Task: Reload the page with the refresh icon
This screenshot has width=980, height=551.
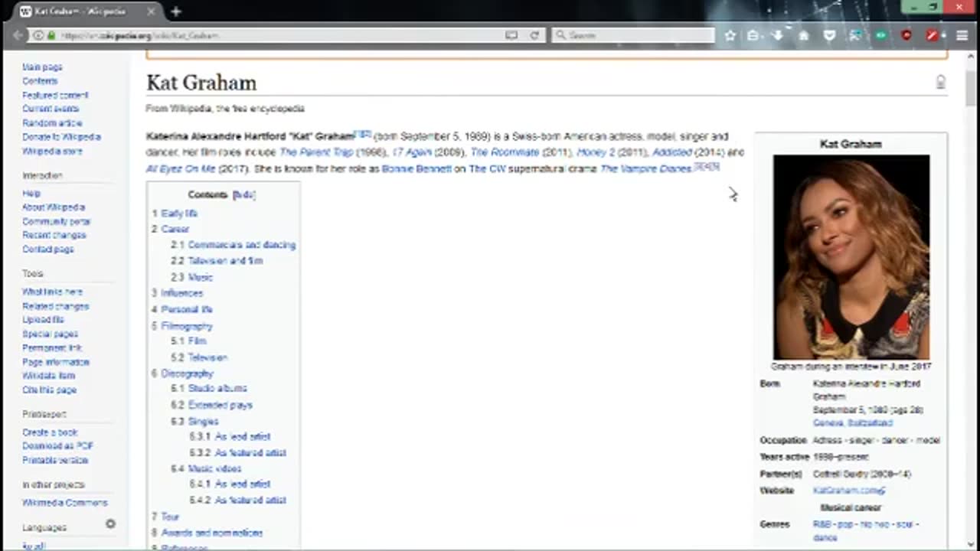Action: (x=534, y=35)
